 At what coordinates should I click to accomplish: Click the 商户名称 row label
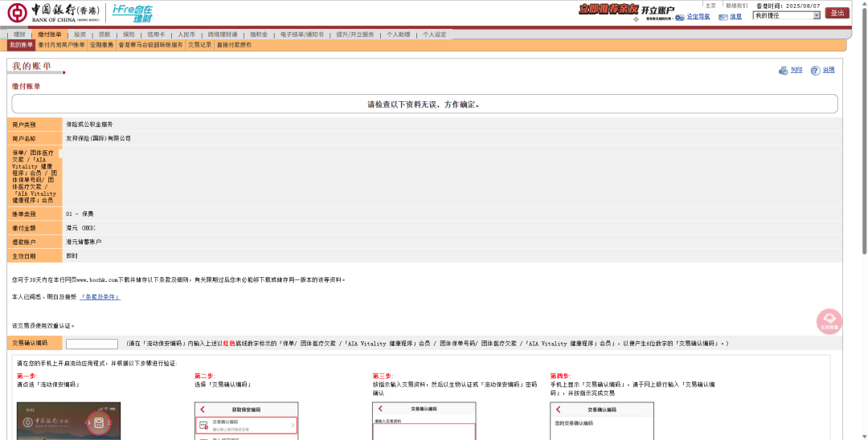point(24,139)
